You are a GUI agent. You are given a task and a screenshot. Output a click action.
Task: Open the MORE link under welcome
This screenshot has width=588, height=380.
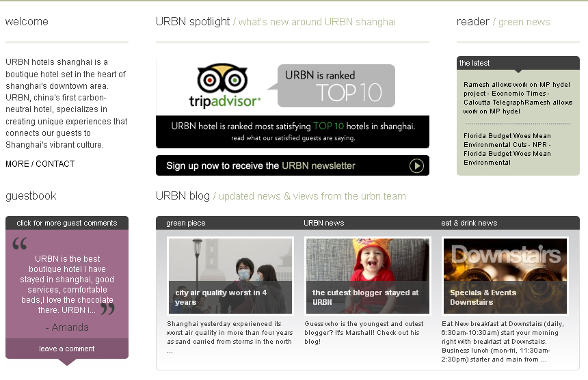click(17, 164)
